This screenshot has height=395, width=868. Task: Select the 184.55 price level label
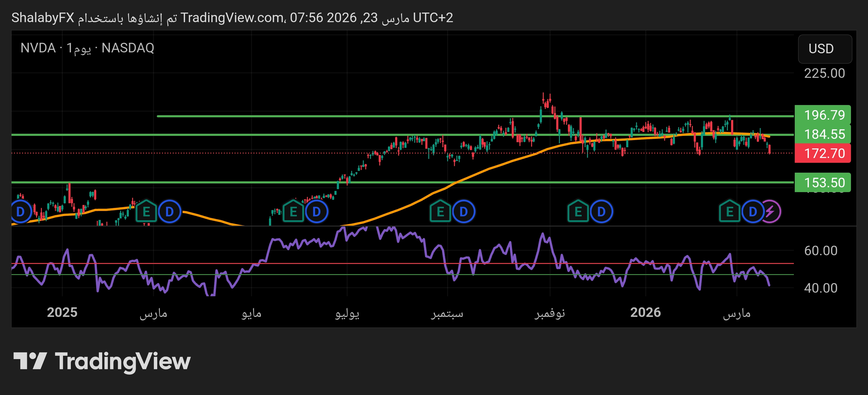[x=823, y=134]
